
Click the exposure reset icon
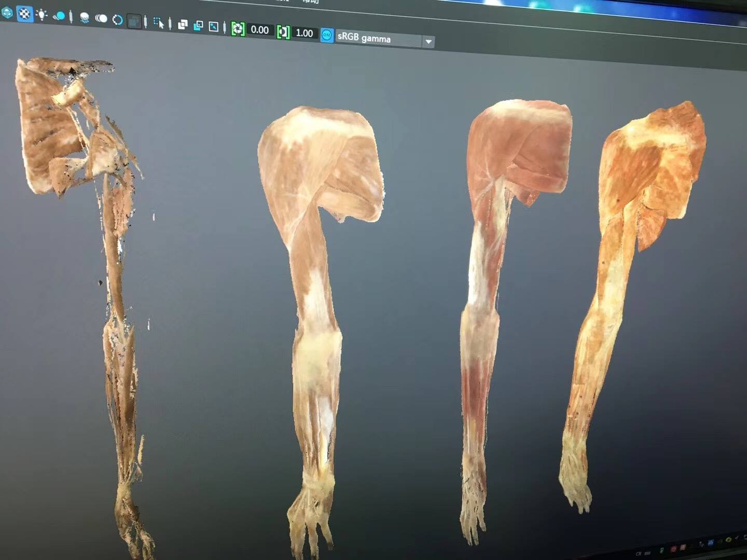tap(238, 29)
